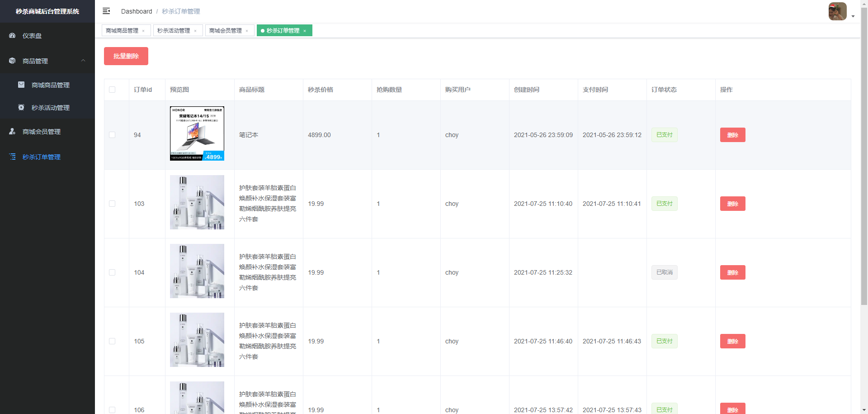Open 商城会员管理 in the sidebar
This screenshot has width=868, height=414.
[47, 131]
